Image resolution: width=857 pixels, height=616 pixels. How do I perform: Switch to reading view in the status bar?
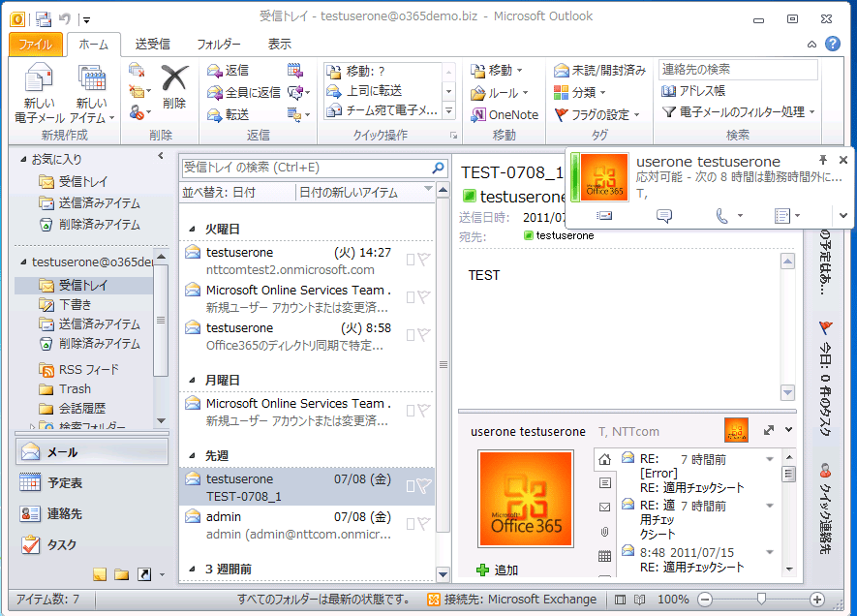coord(639,600)
